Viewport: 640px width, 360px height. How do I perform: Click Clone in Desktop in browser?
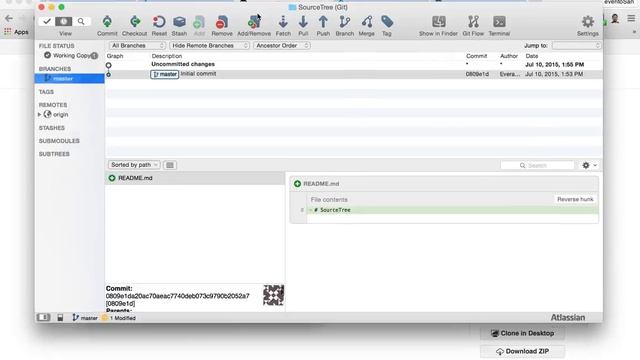(522, 333)
